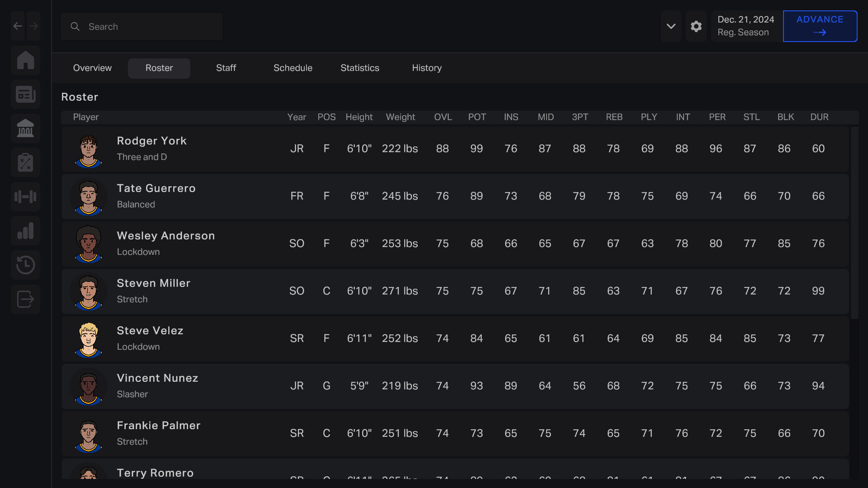
Task: Click Vincent Nunez's portrait thumbnail
Action: [89, 386]
